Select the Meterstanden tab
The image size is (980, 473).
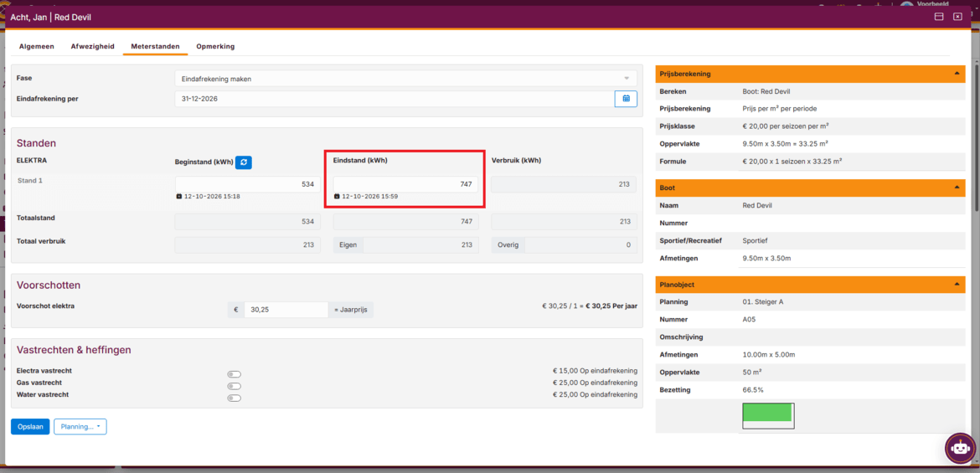[155, 46]
